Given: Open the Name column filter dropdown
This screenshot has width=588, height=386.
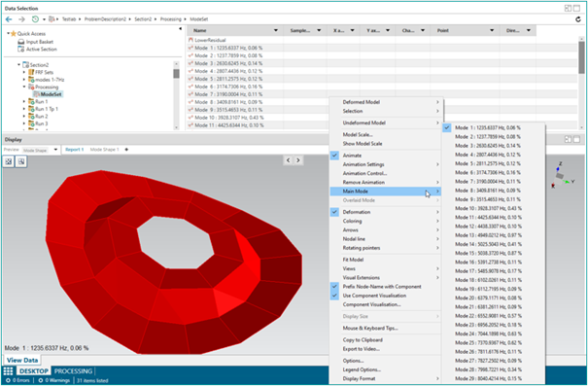Looking at the screenshot, I should tap(276, 30).
